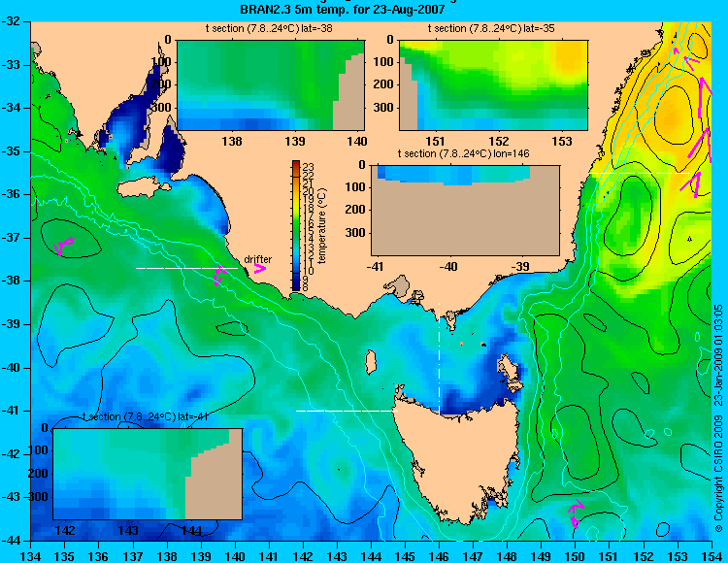The width and height of the screenshot is (728, 563).
Task: Click the '154' longitude label on the bottom axis
Action: (x=711, y=556)
